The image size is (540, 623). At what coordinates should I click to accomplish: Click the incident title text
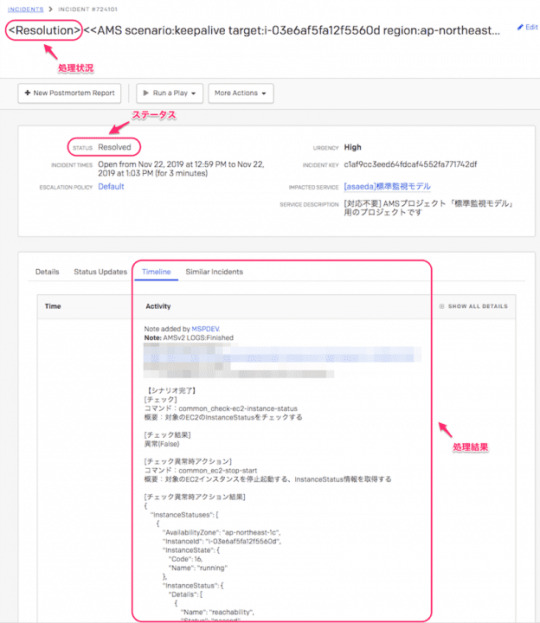point(254,30)
